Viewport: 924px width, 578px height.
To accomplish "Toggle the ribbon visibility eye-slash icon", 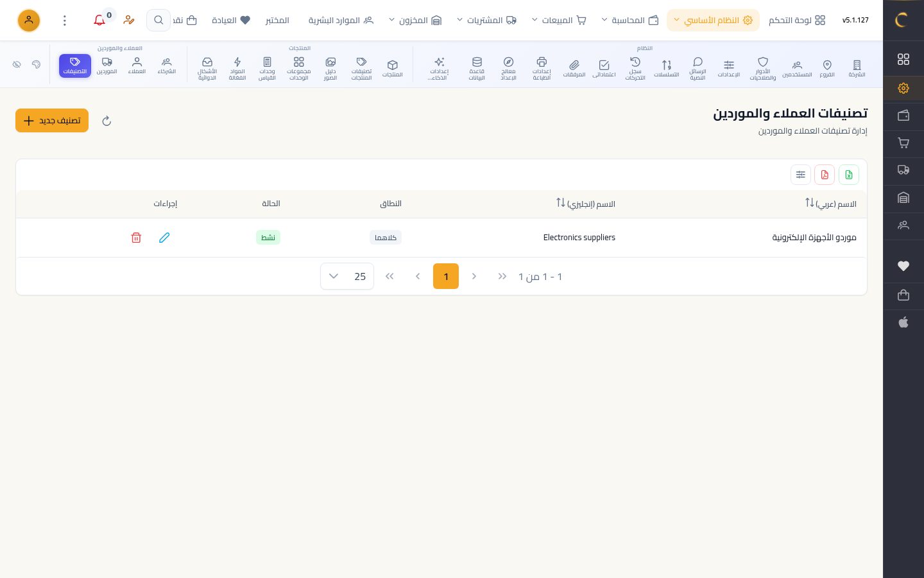I will point(17,64).
